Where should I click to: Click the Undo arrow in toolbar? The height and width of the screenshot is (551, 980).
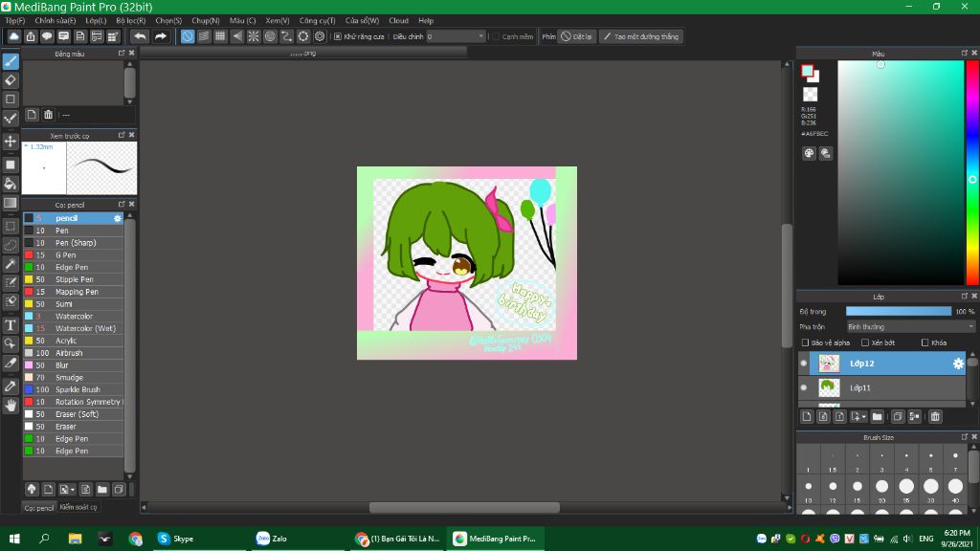click(140, 36)
